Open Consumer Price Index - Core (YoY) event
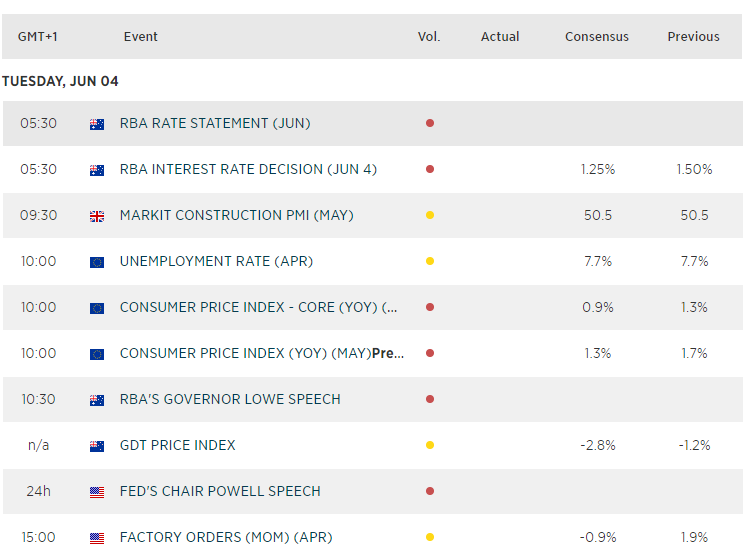This screenshot has width=747, height=552. [x=258, y=308]
